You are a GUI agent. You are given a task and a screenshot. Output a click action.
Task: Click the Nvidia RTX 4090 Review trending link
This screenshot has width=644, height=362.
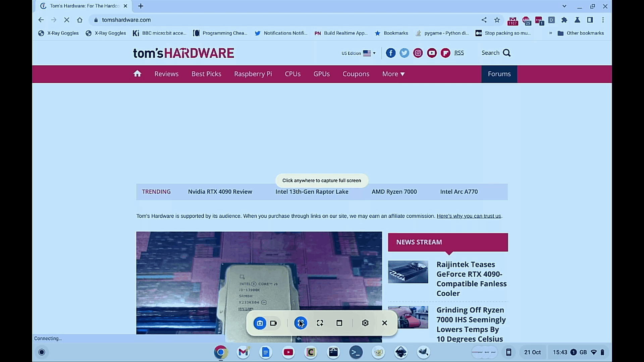click(220, 191)
